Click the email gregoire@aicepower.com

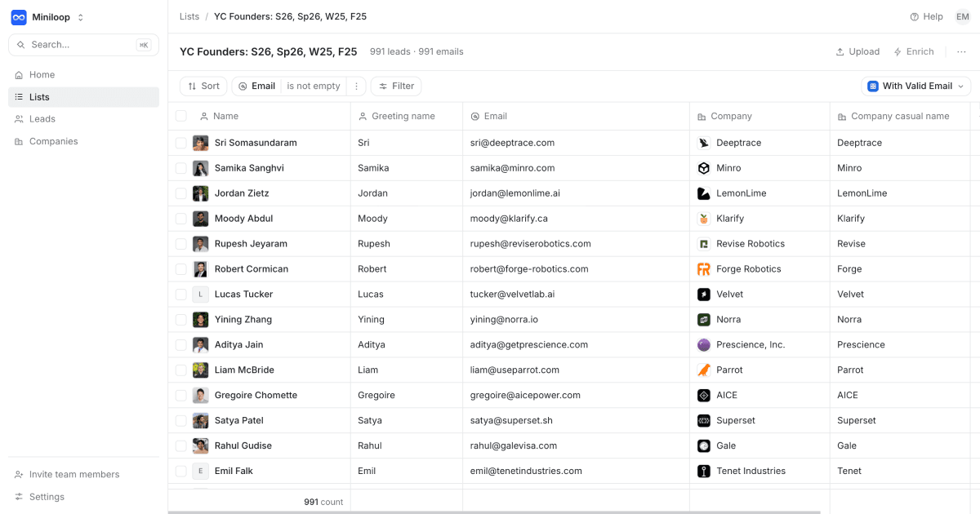coord(525,396)
